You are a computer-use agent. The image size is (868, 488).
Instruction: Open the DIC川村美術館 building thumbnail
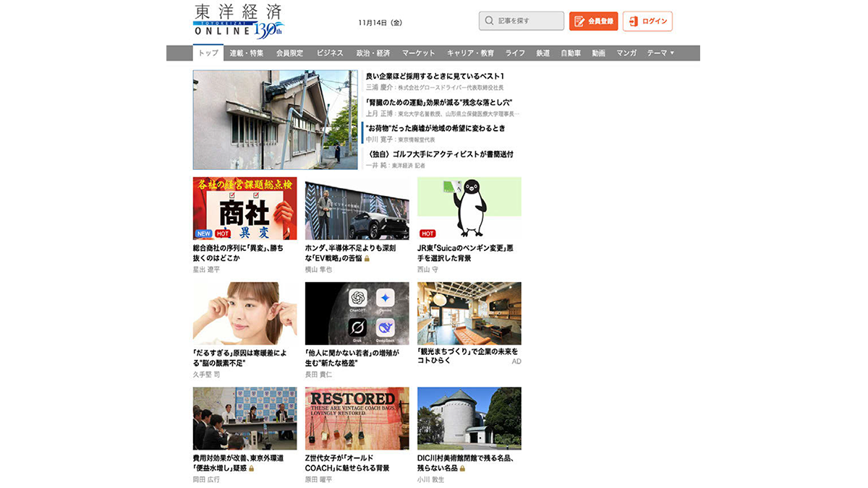pyautogui.click(x=469, y=418)
